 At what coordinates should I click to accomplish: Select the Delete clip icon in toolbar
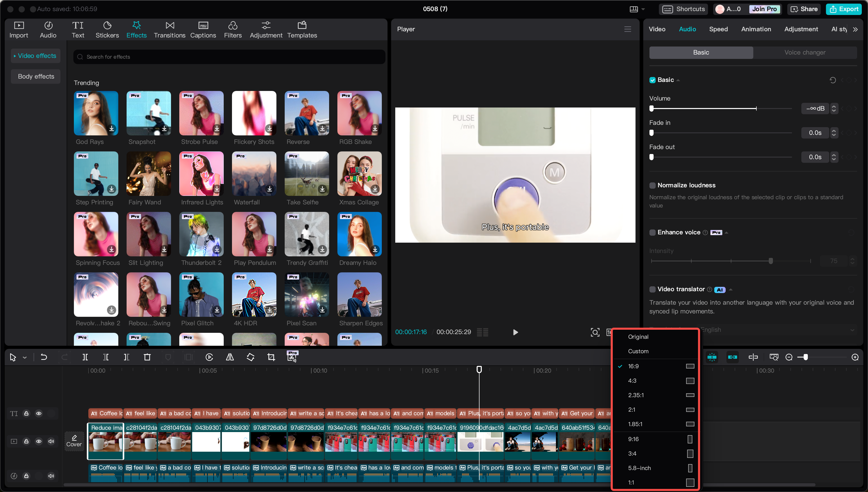click(147, 357)
